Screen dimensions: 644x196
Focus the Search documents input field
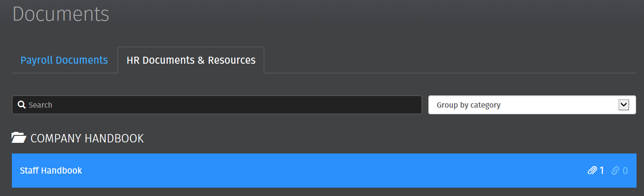click(x=217, y=105)
